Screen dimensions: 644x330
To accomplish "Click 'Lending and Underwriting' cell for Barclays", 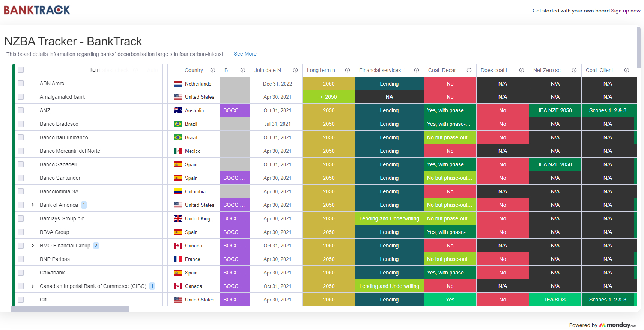I will click(x=389, y=218).
